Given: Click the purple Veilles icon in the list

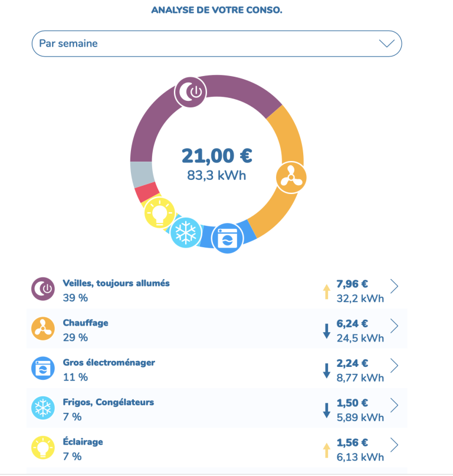Looking at the screenshot, I should tap(43, 289).
